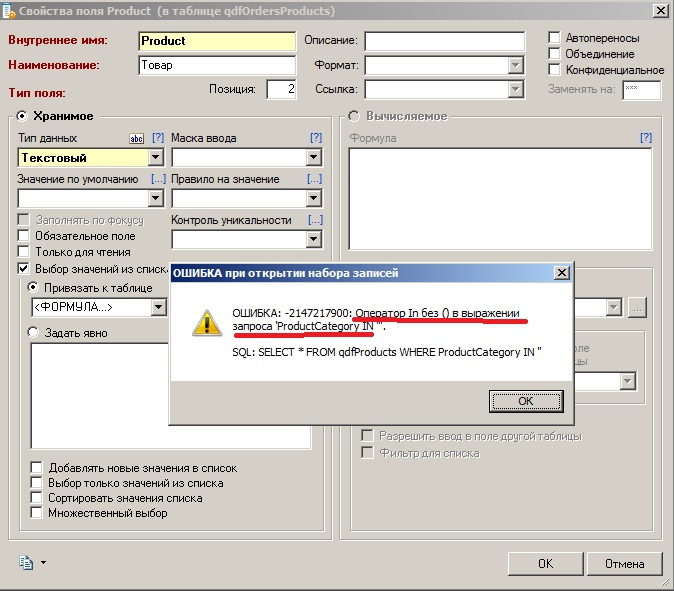Click [...] next to Значение по умолчанию
The height and width of the screenshot is (591, 674).
(157, 179)
